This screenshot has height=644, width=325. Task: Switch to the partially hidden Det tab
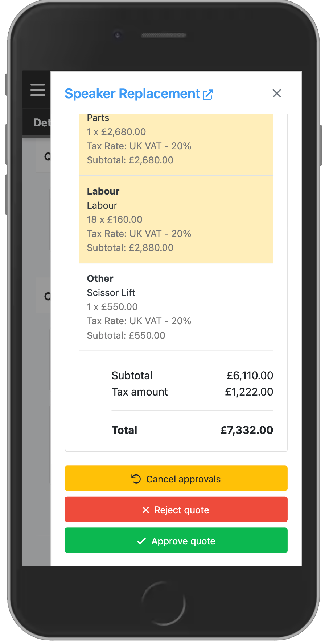(x=41, y=123)
